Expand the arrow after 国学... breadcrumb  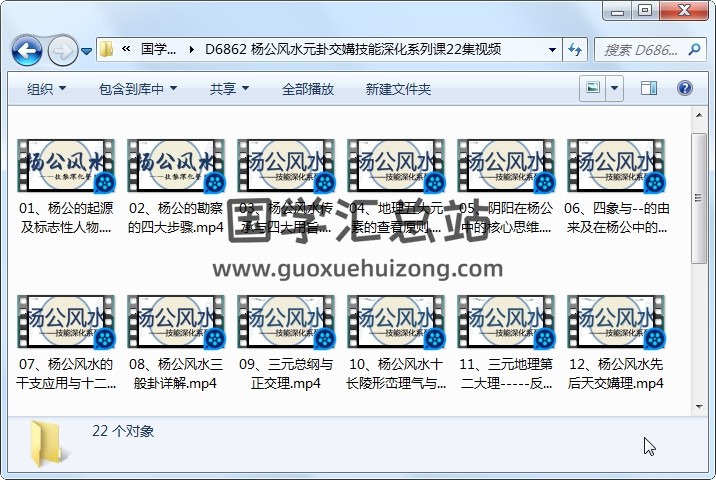coord(191,49)
